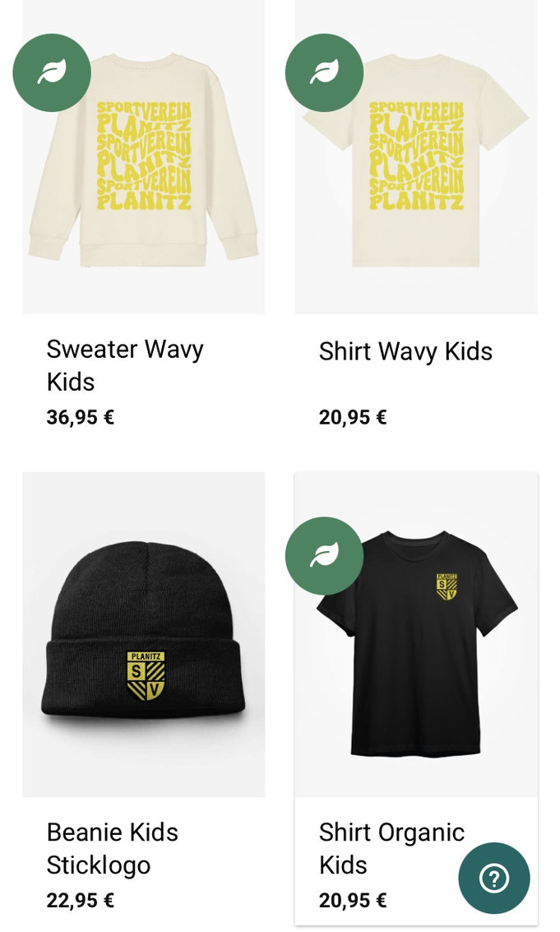Open the "Sweater Wavy Kids" title link
This screenshot has height=932, width=560.
coord(125,364)
